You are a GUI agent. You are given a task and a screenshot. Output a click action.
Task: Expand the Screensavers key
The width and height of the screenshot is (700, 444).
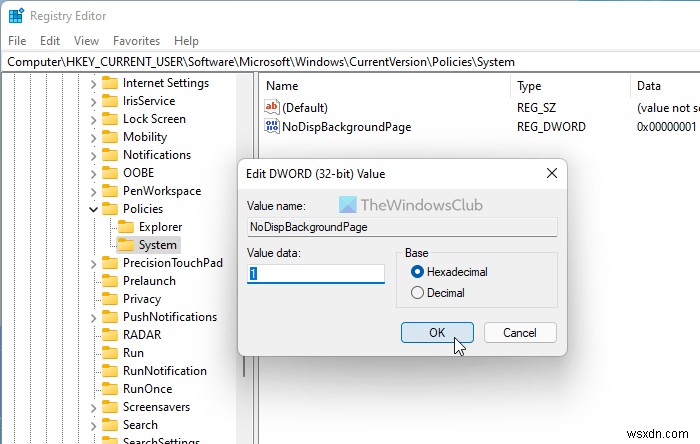pos(93,408)
